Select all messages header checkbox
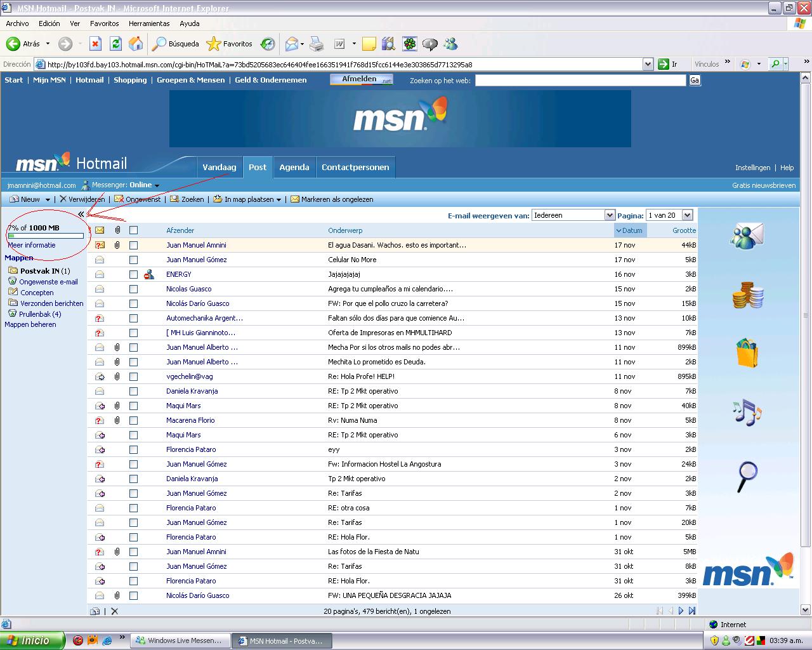The width and height of the screenshot is (812, 650). 133,230
